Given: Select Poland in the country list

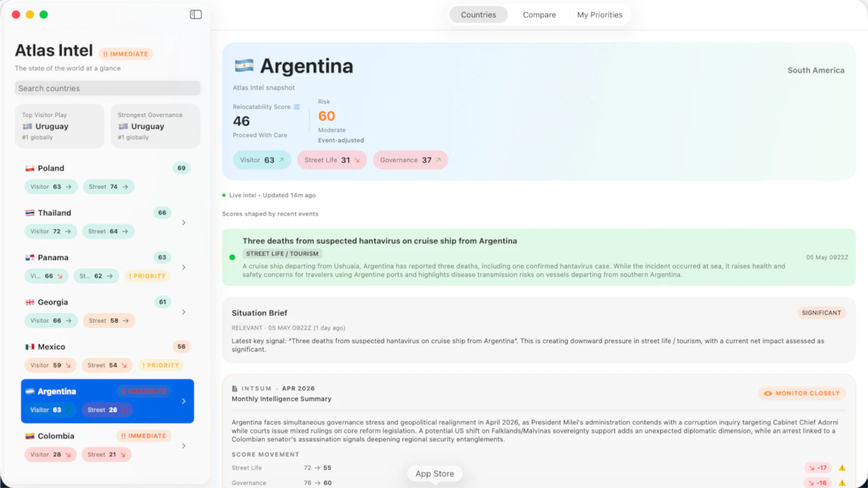Looking at the screenshot, I should pos(107,177).
